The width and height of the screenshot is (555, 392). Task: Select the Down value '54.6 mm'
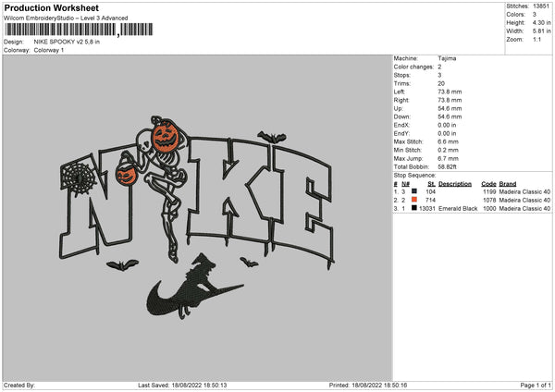(x=450, y=116)
